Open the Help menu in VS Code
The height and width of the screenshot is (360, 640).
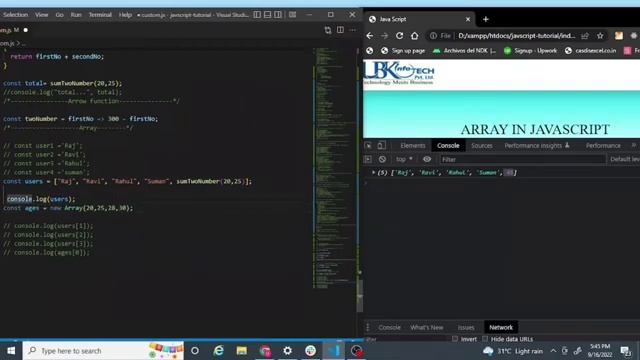coord(125,15)
